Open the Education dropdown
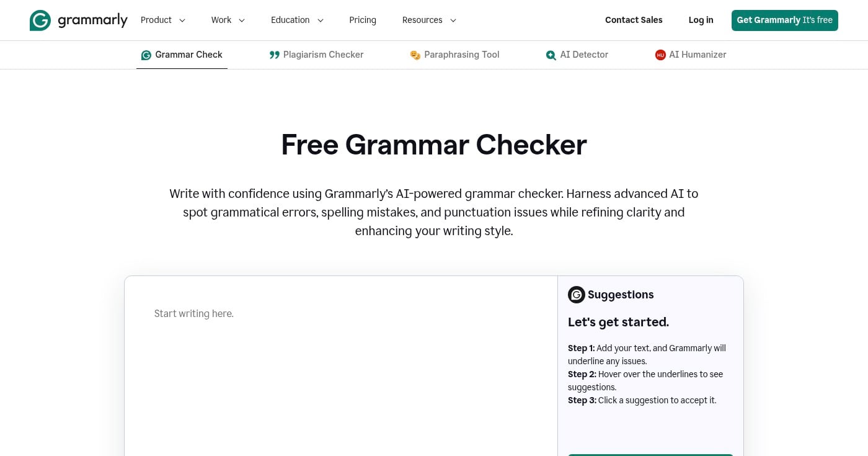868x456 pixels. (297, 20)
